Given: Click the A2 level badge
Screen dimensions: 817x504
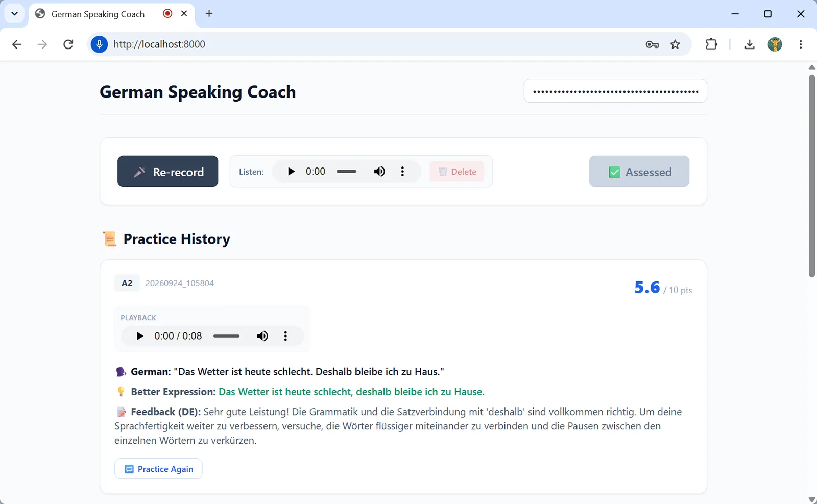Looking at the screenshot, I should click(127, 283).
